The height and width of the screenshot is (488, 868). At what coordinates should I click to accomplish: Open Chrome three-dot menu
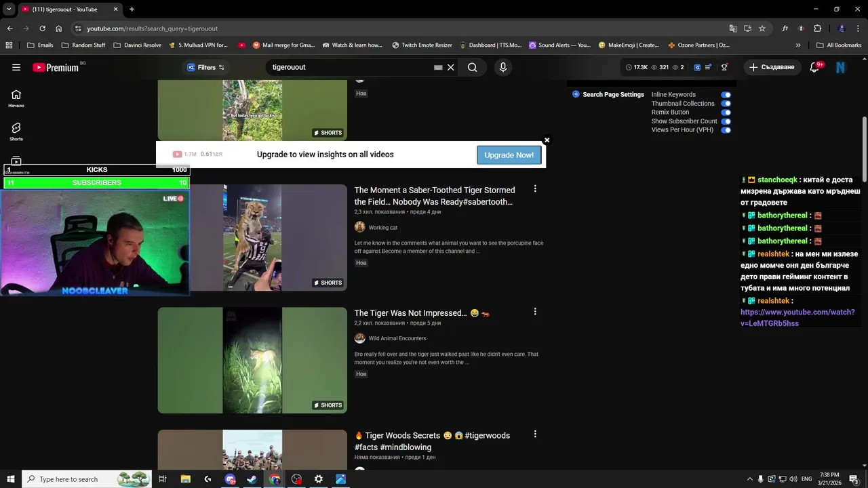(858, 28)
